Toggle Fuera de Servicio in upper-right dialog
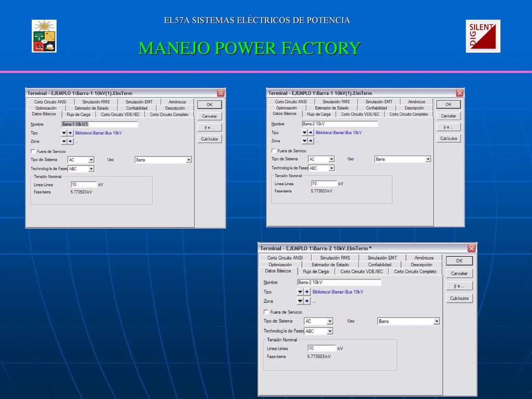This screenshot has height=399, width=532. [273, 151]
